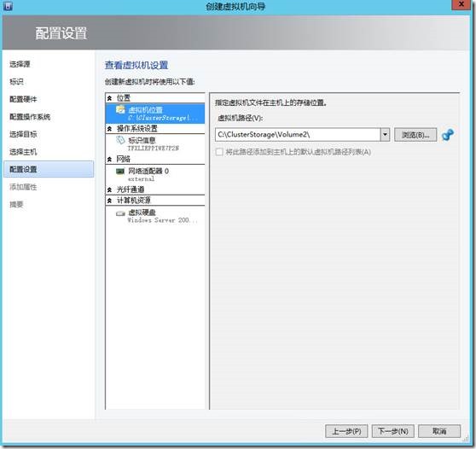Go to the 标识 wizard step
The image size is (476, 449).
point(16,82)
